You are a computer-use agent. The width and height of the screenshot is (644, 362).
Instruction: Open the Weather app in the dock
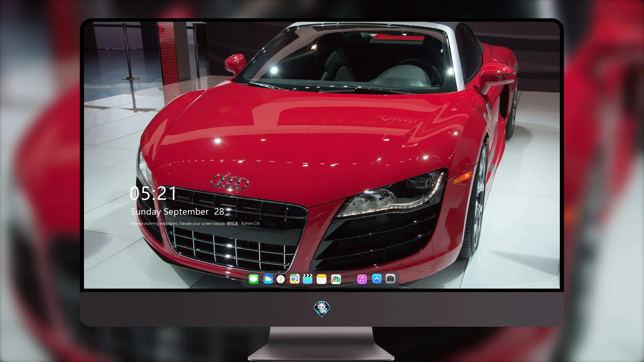[268, 279]
